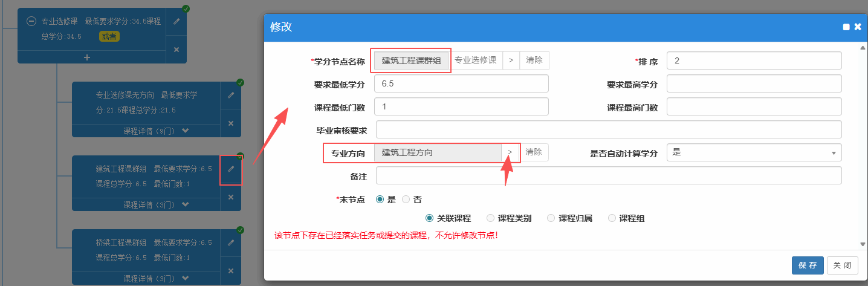Expand 课程详情（3门） under 建筑工程课群组
Screen dimensions: 868x286
pos(156,204)
